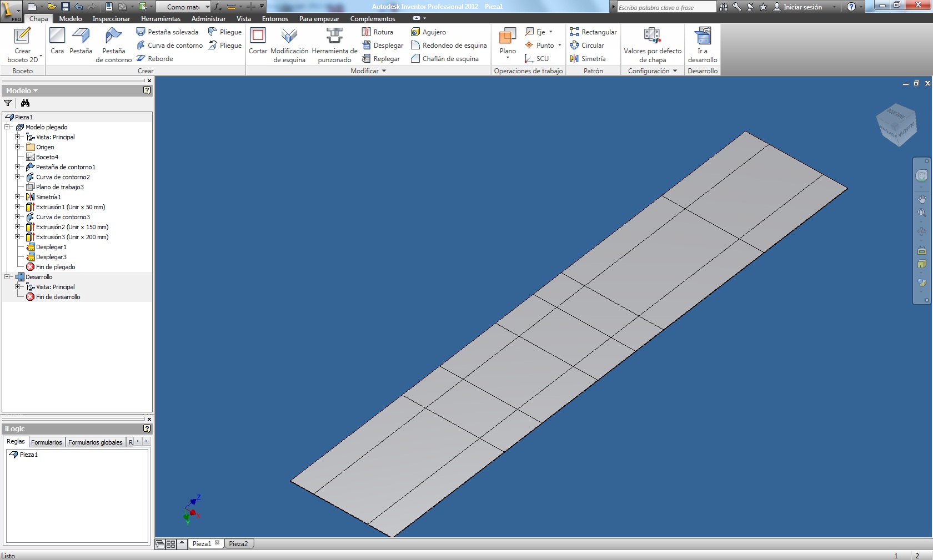933x560 pixels.
Task: Click the Open folder icon in quick toolbar
Action: [x=52, y=7]
